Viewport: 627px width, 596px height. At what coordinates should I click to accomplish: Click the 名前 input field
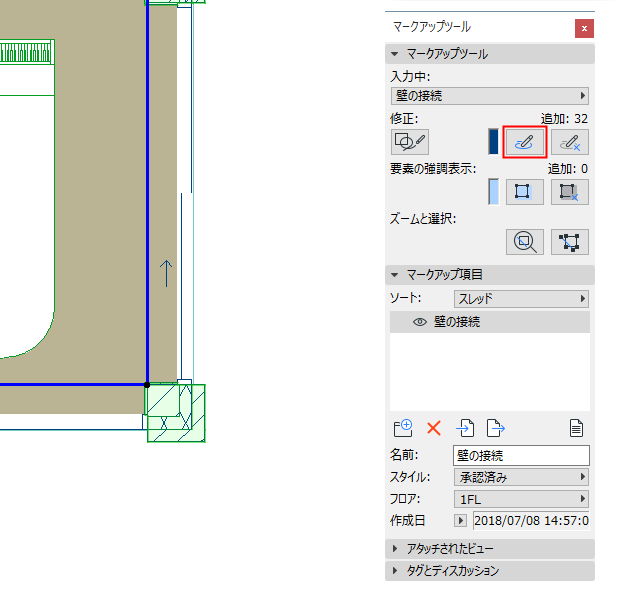(521, 455)
